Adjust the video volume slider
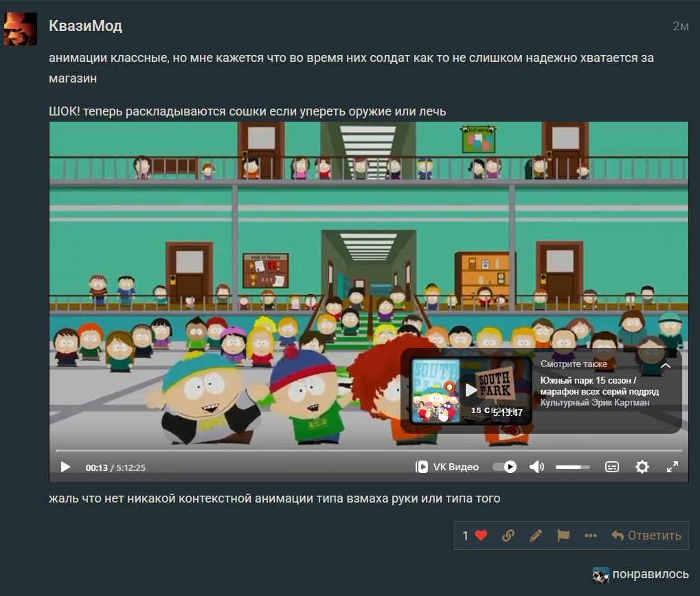Image resolution: width=700 pixels, height=596 pixels. [573, 467]
